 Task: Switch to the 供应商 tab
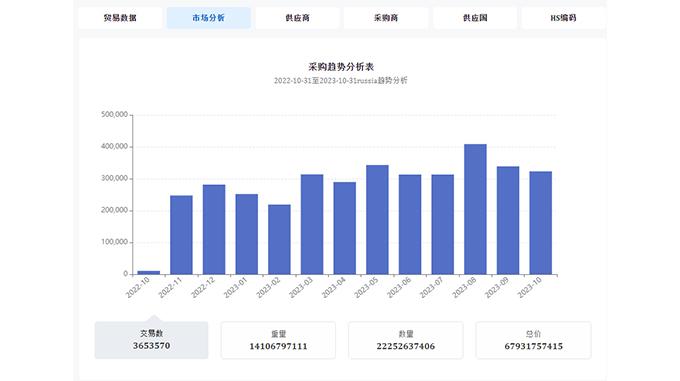pos(298,18)
